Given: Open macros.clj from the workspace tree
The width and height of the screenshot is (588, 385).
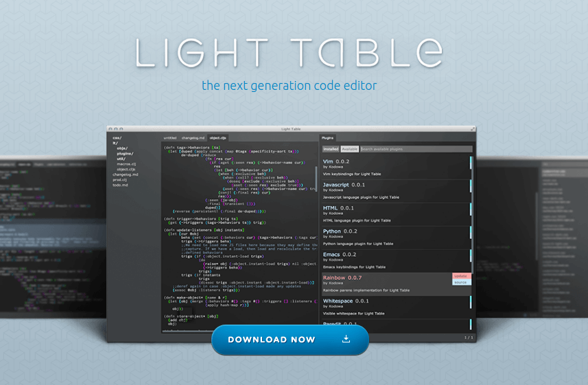Looking at the screenshot, I should click(x=126, y=164).
